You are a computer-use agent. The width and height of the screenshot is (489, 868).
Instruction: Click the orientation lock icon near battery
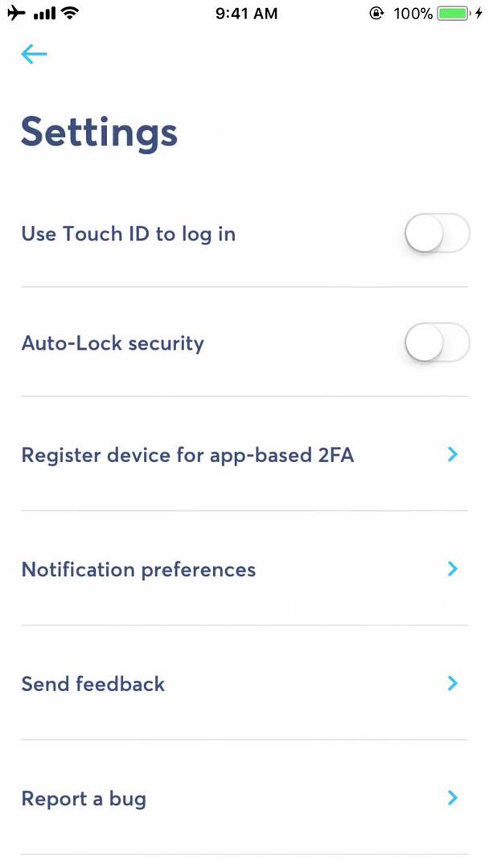click(376, 13)
